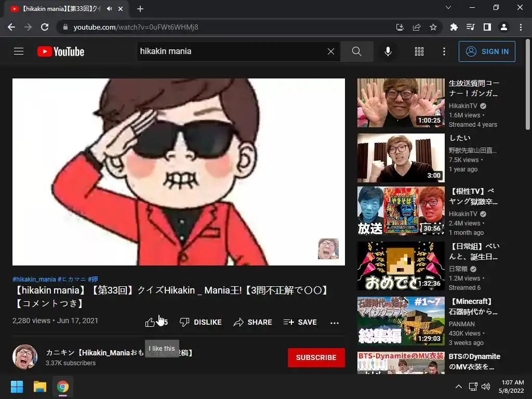Install app via the address bar icon

tap(400, 27)
